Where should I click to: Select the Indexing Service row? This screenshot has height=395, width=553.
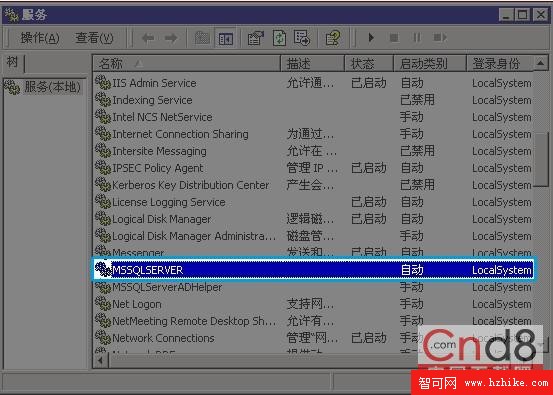coord(313,100)
